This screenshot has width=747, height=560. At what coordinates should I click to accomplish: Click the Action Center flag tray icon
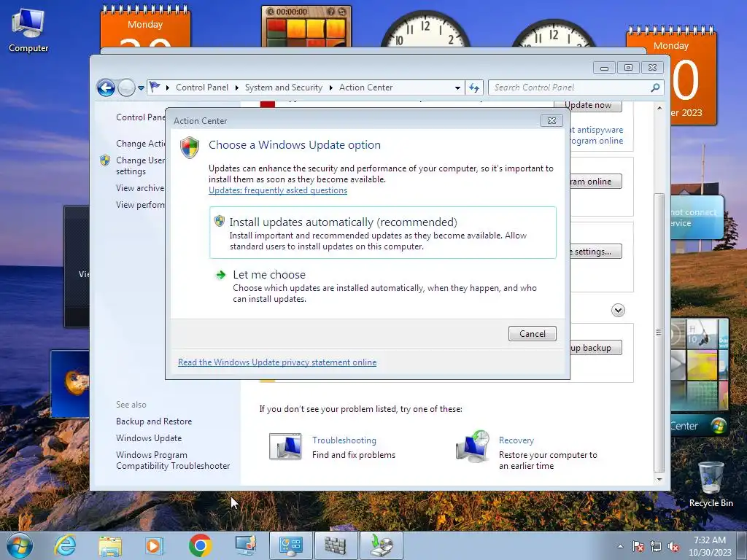click(x=638, y=546)
